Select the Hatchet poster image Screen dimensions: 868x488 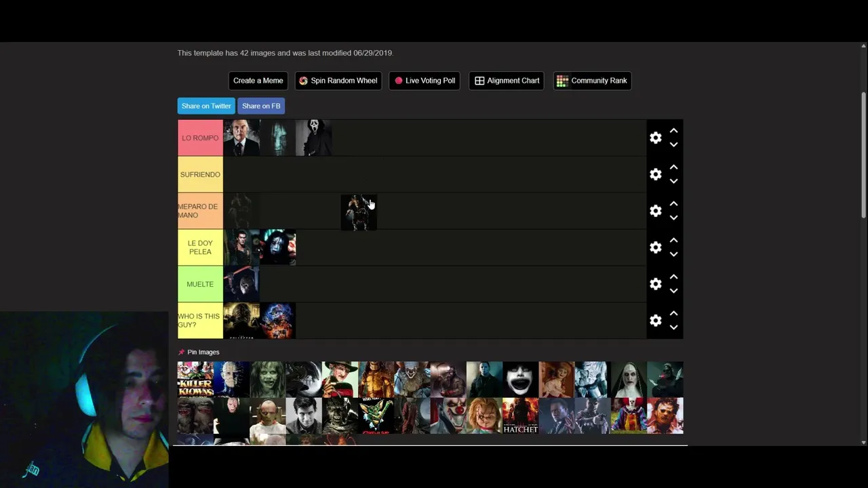coord(520,415)
